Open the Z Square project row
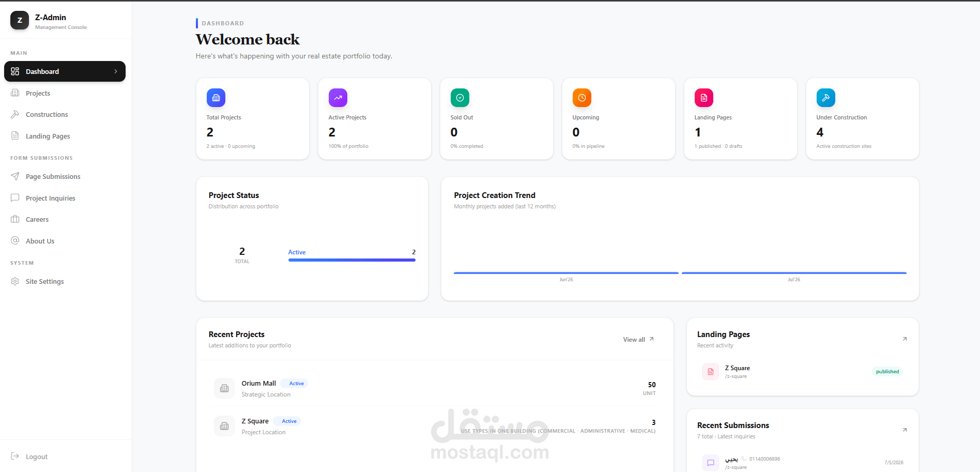Viewport: 980px width, 472px height. 435,426
